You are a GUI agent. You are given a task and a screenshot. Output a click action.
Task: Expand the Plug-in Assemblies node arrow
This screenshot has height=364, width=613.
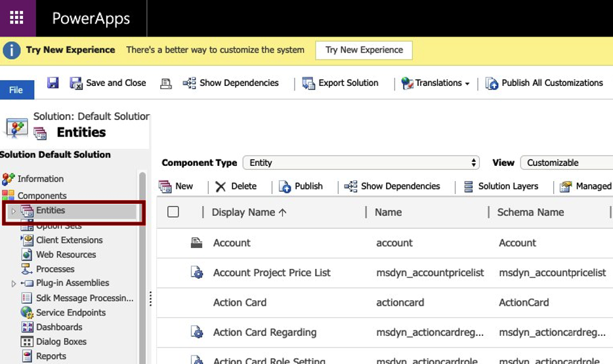pos(14,283)
